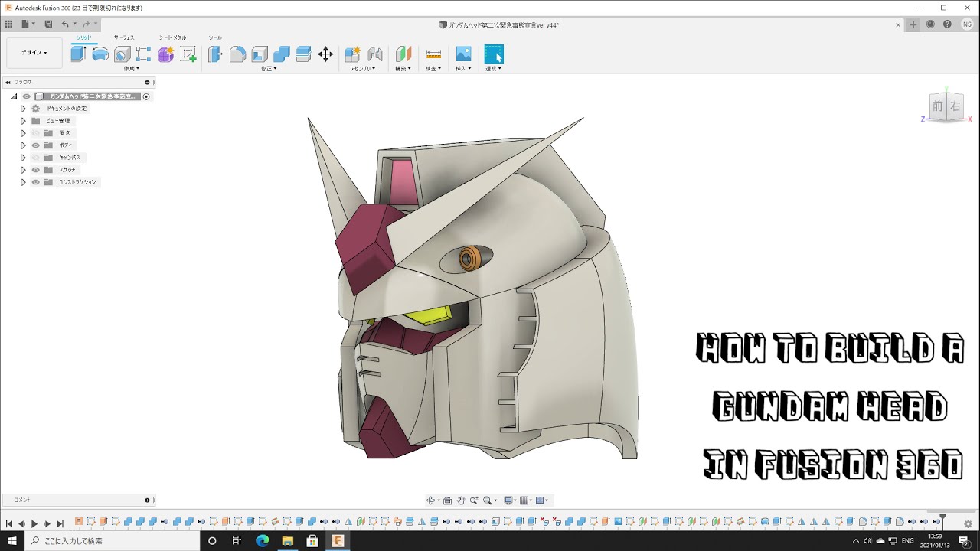Jump to timeline beginning
The width and height of the screenshot is (980, 551).
pyautogui.click(x=8, y=523)
